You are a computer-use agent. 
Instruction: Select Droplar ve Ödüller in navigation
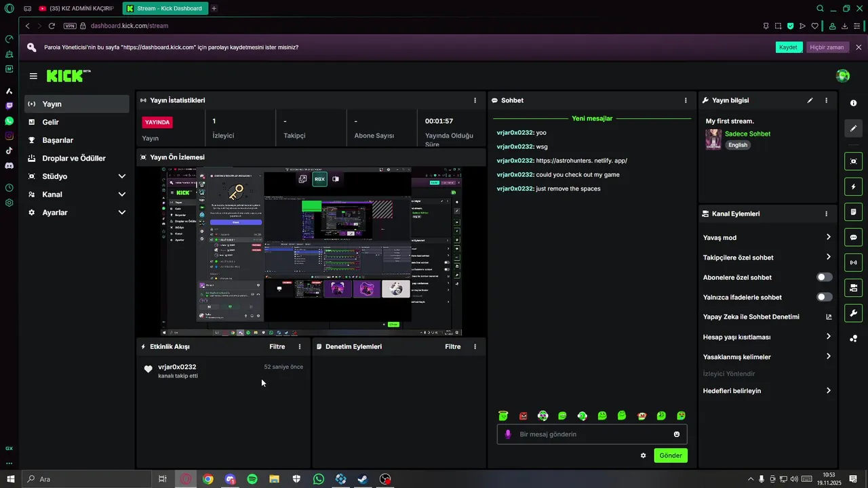(77, 158)
